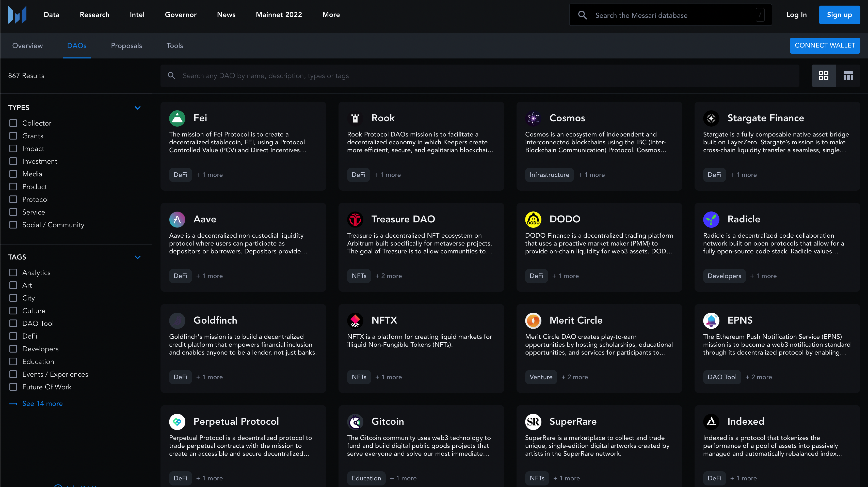Click the CONNECT WALLET button
This screenshot has width=868, height=487.
pyautogui.click(x=825, y=45)
